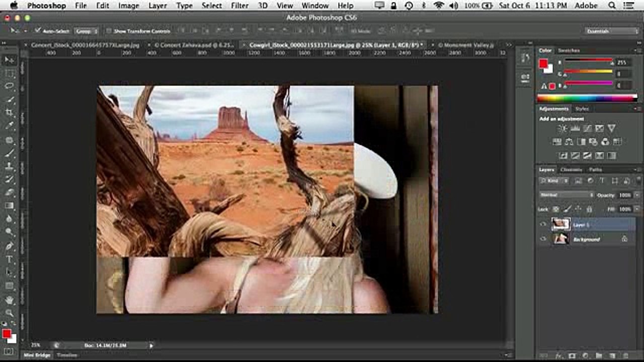Toggle layer filtering switch on or off
Image resolution: width=644 pixels, height=362 pixels.
[x=638, y=181]
